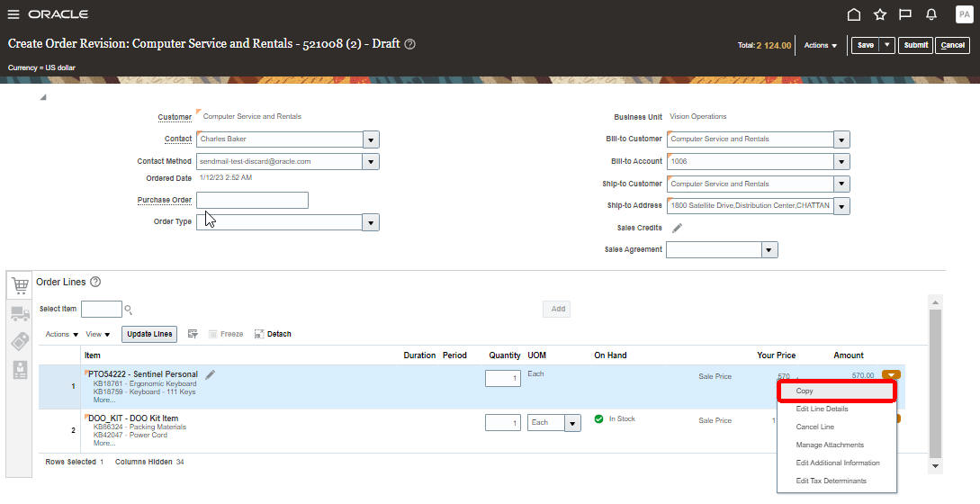Click More link under PTO54222 item
Image resolution: width=980 pixels, height=504 pixels.
(103, 400)
